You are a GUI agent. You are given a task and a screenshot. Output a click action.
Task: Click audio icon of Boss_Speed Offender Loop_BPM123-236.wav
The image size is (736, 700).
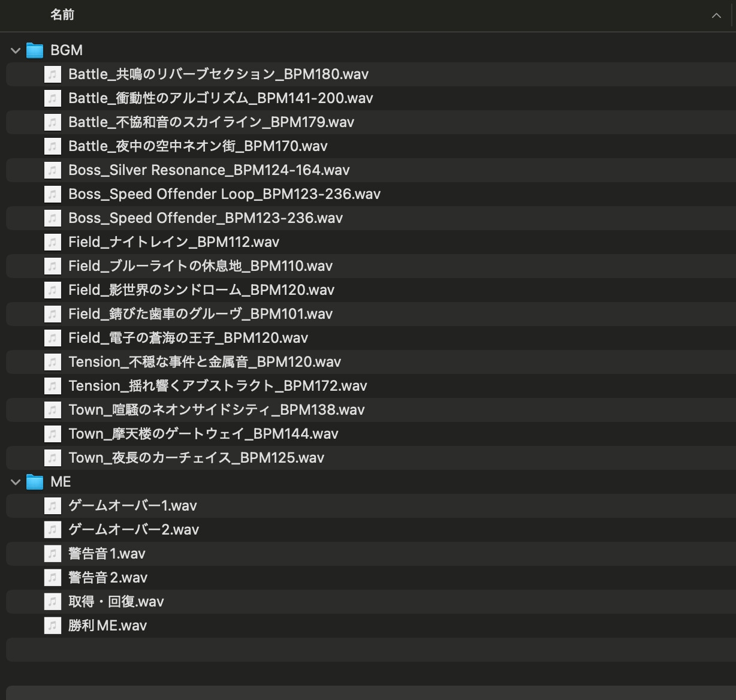(53, 194)
